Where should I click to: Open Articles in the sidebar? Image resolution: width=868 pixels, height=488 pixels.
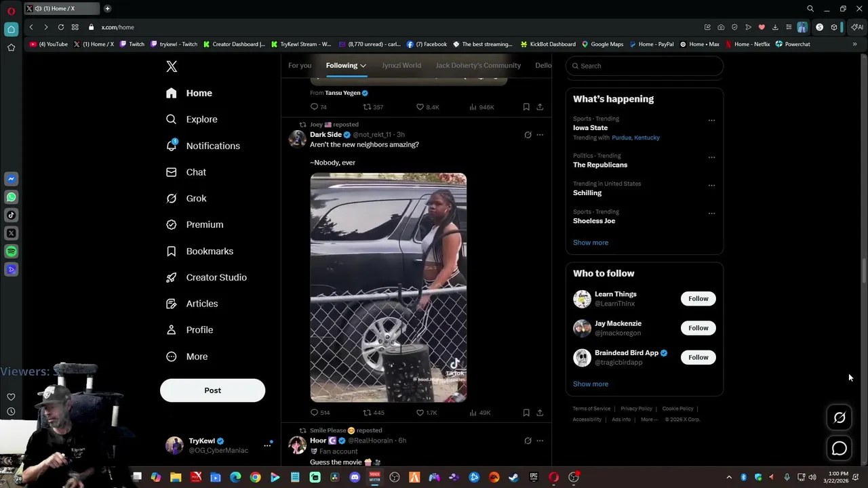click(x=192, y=304)
